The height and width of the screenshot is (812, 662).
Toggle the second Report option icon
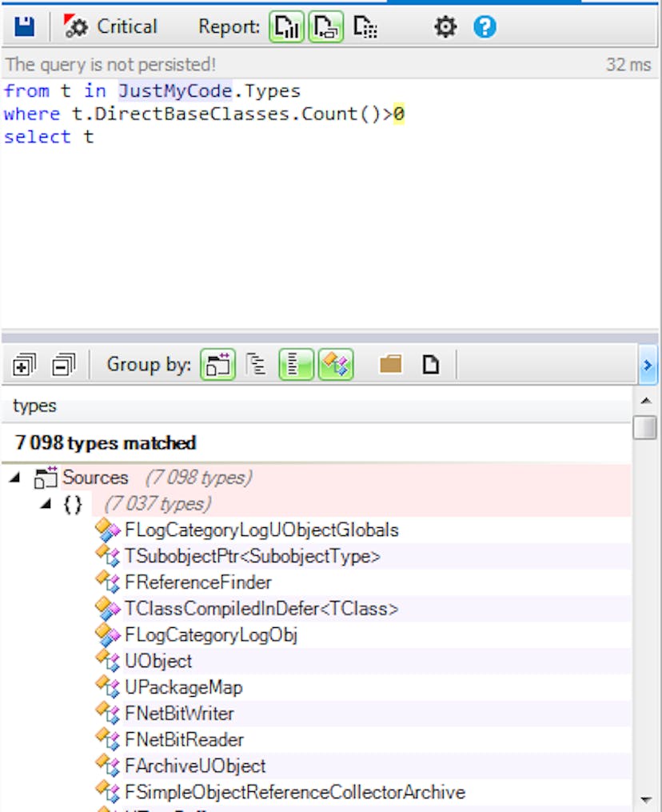coord(326,27)
